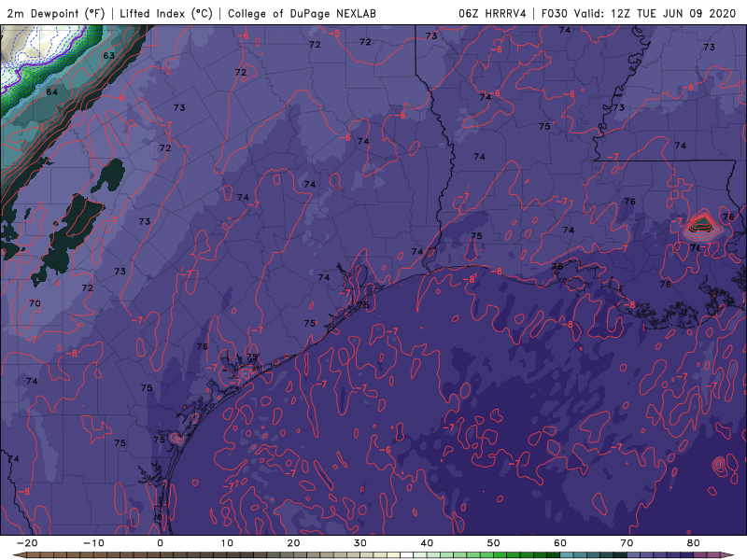
Task: Click the 20 tick label on the colorbar
Action: coord(293,543)
